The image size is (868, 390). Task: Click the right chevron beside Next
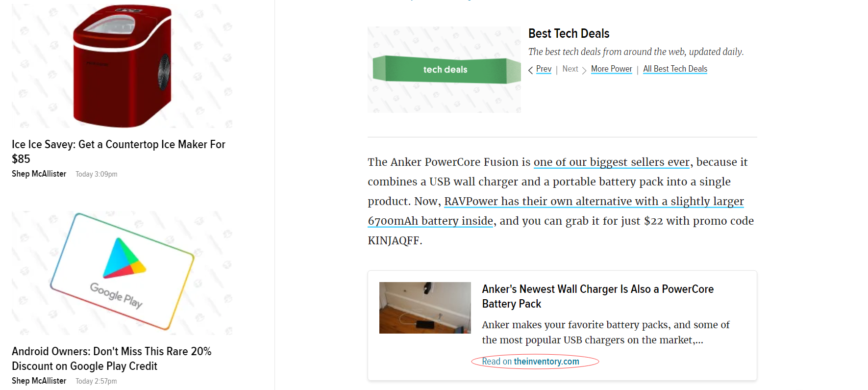tap(584, 70)
